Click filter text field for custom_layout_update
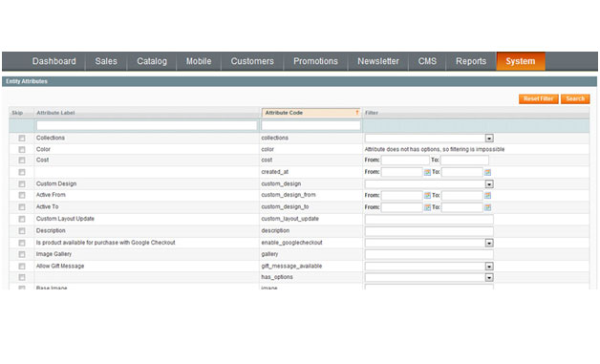Viewport: 600px width, 364px height. click(x=429, y=220)
